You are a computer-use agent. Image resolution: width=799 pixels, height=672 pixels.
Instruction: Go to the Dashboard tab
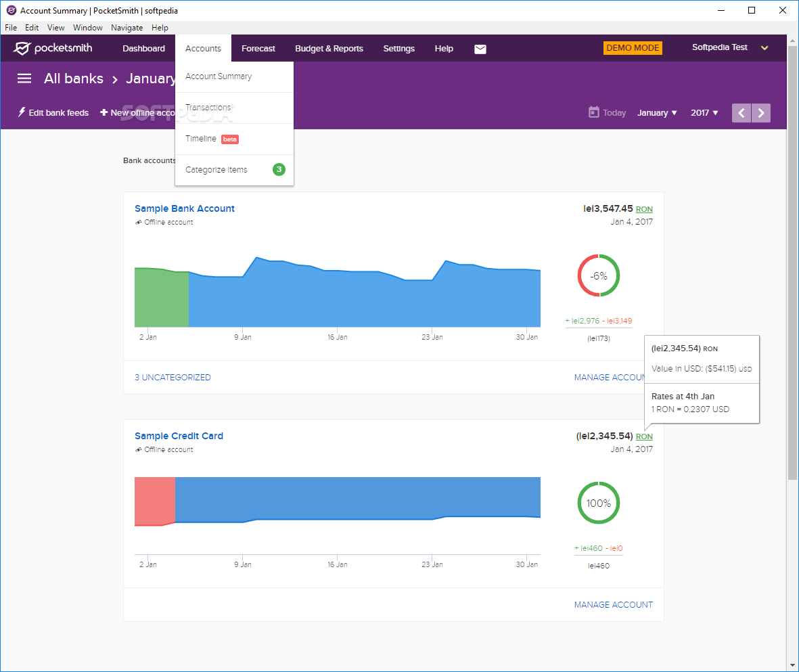[143, 49]
